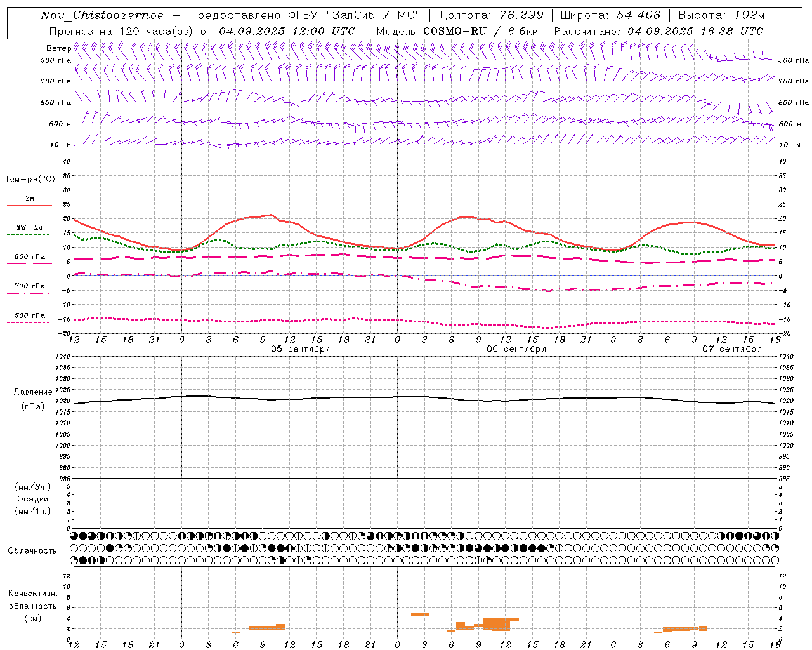Screen dimensions: 812x650
Task: Click the 'Рассчитано: 04.09.2025 16:38 UTC' timestamp
Action: click(x=658, y=31)
